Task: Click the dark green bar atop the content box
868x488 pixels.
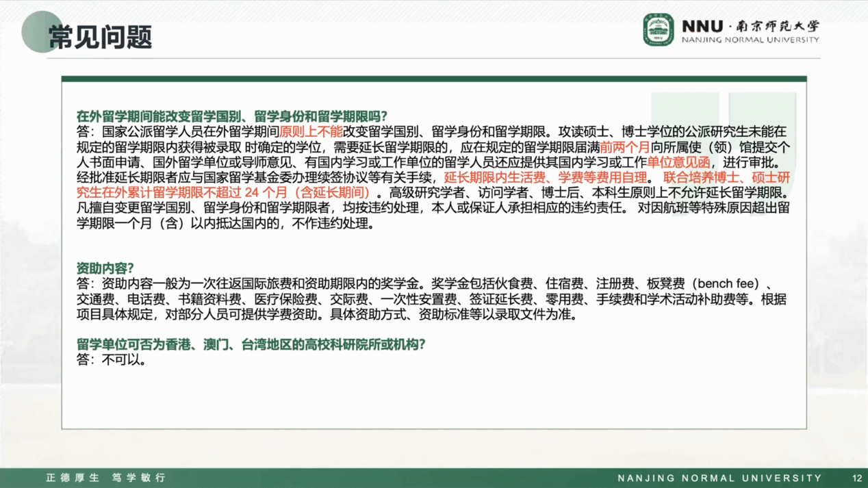Action: [433, 79]
